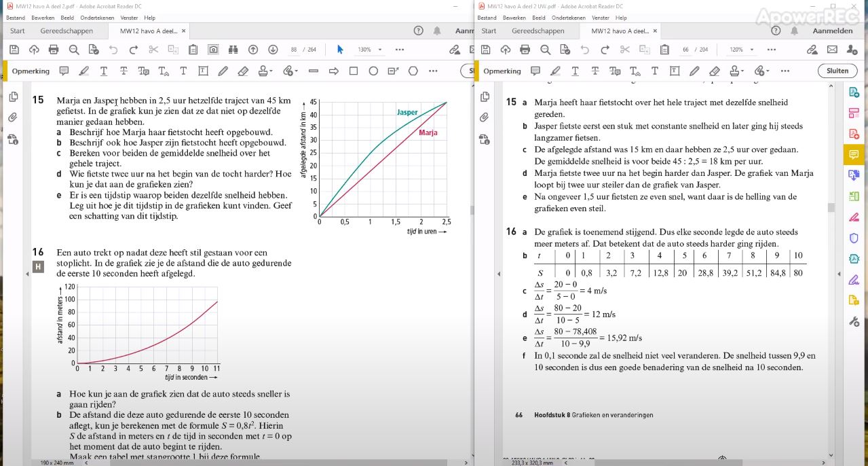The width and height of the screenshot is (868, 466).
Task: Select line drawing tool in left window
Action: (x=314, y=71)
